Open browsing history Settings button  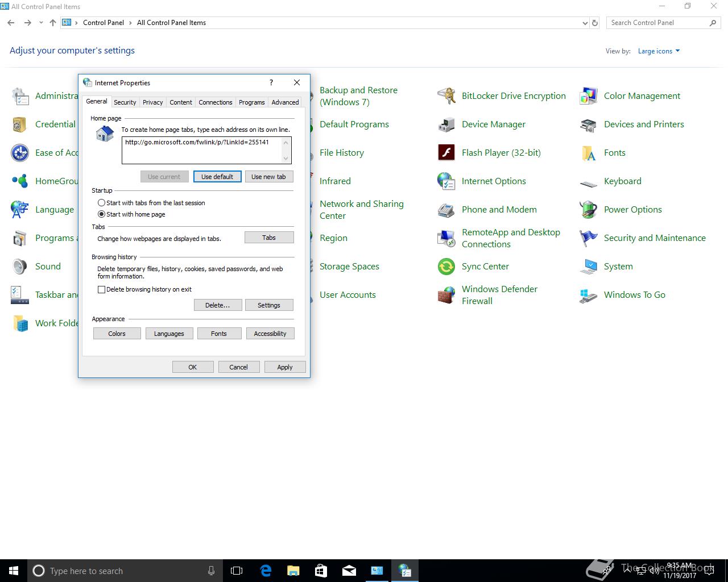pyautogui.click(x=269, y=305)
